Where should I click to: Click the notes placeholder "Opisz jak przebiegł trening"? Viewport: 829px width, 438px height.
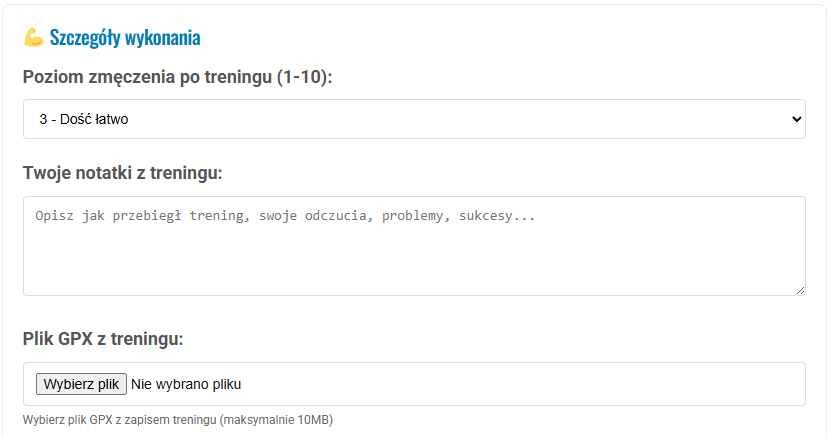142,215
